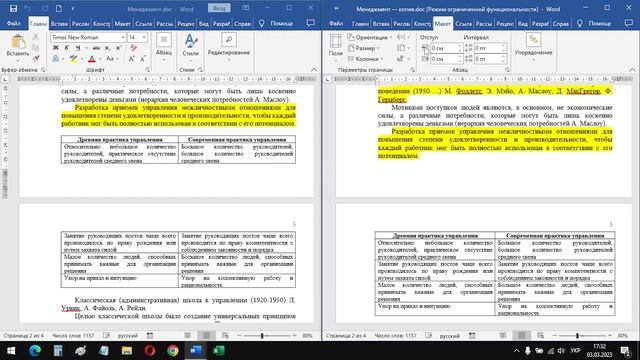Toggle superscript in left window

point(118,48)
